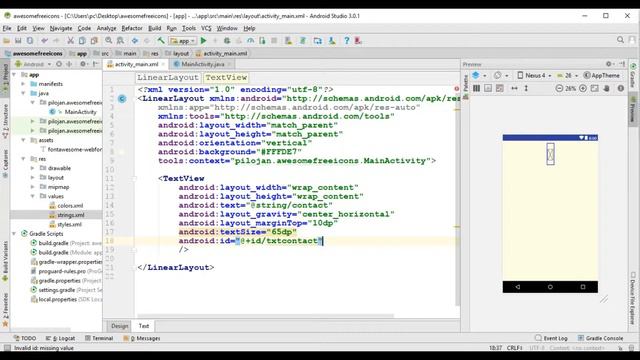Click the Project Structure icon
This screenshot has width=640, height=360.
[x=317, y=41]
